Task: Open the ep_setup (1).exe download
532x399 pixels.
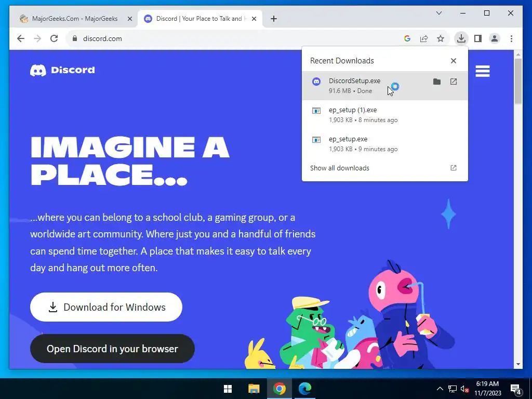Action: pos(385,115)
